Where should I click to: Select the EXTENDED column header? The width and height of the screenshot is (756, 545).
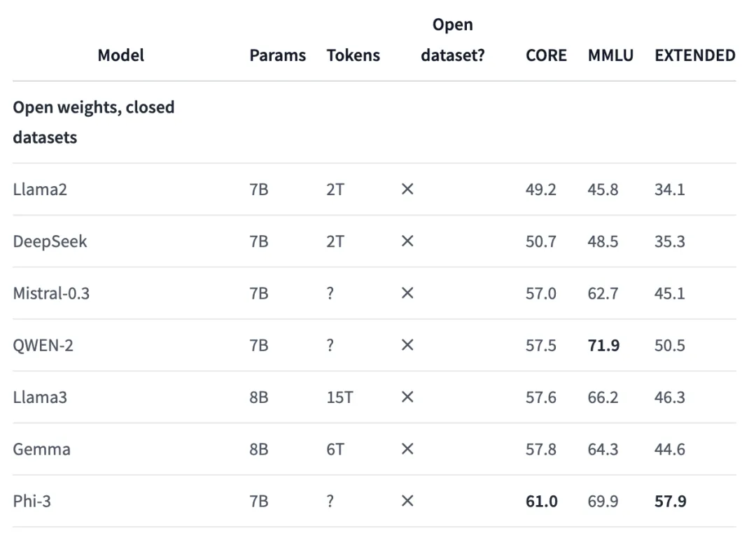tap(694, 55)
